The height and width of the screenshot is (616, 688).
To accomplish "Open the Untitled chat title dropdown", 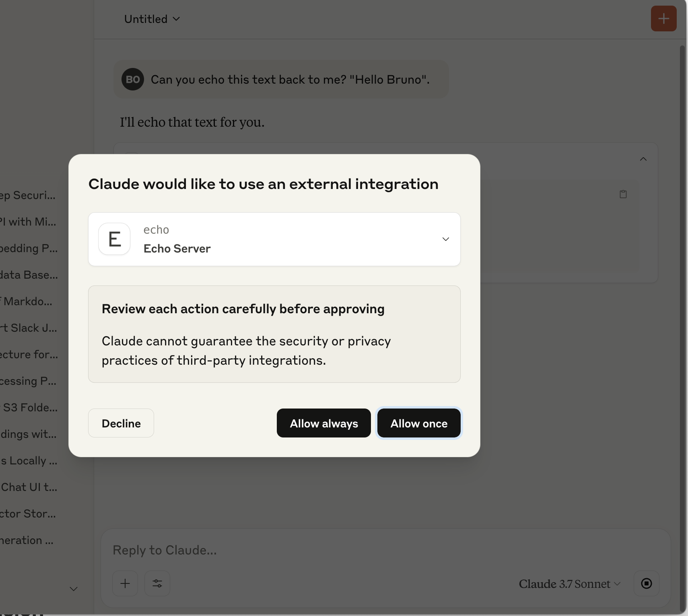I will pos(152,19).
